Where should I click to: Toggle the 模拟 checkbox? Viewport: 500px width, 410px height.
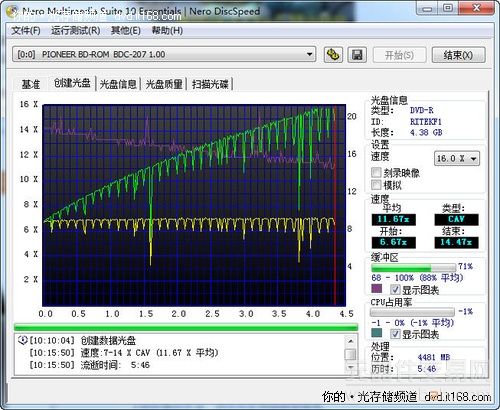pyautogui.click(x=376, y=185)
